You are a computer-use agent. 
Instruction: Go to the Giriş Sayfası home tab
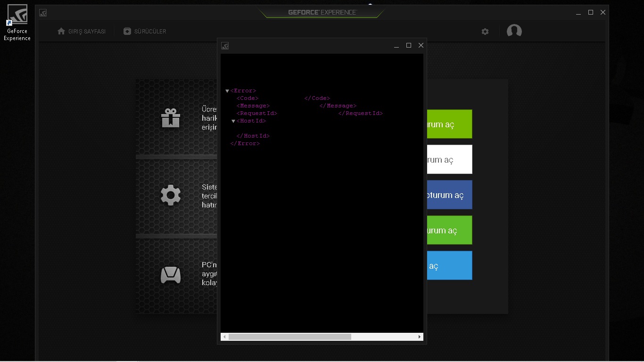tap(81, 32)
